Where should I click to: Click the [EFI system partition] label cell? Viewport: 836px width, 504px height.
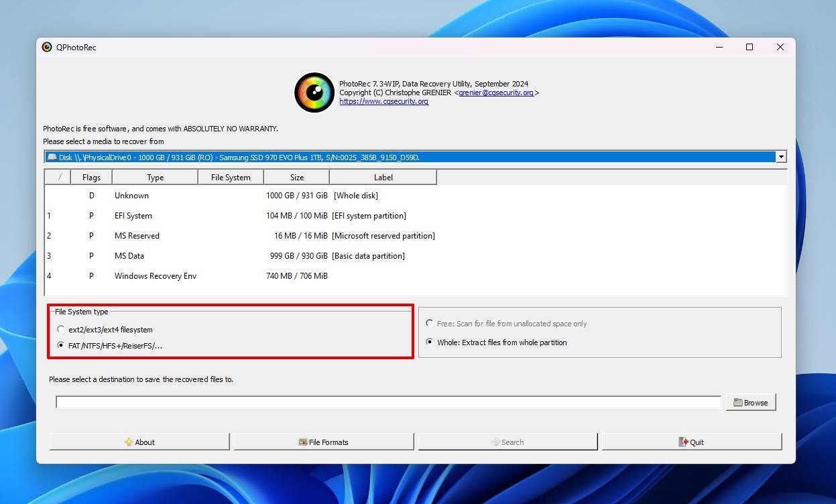(369, 216)
